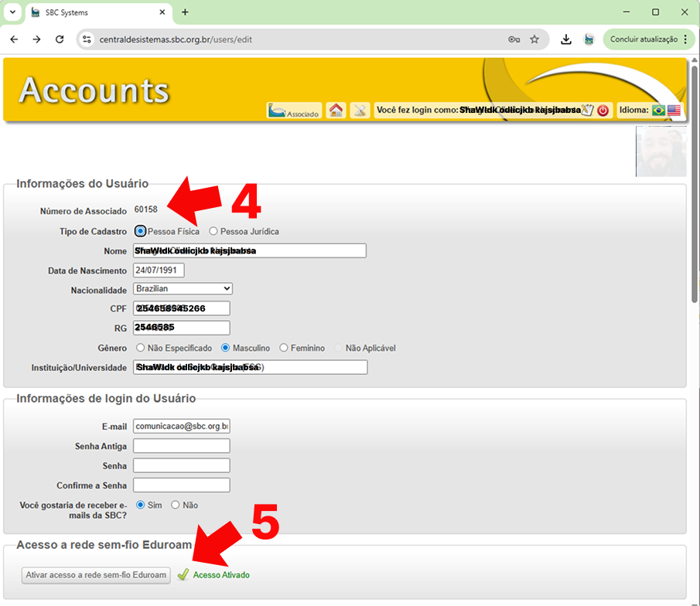Choose Feminino gender option
Screen dimensions: 700x606
(284, 348)
